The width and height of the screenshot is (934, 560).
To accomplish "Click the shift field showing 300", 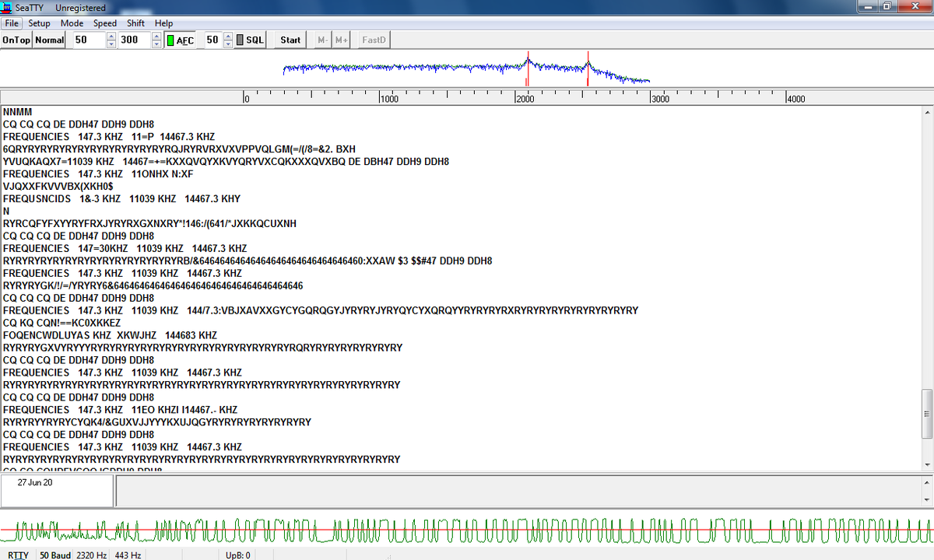I will pyautogui.click(x=135, y=40).
